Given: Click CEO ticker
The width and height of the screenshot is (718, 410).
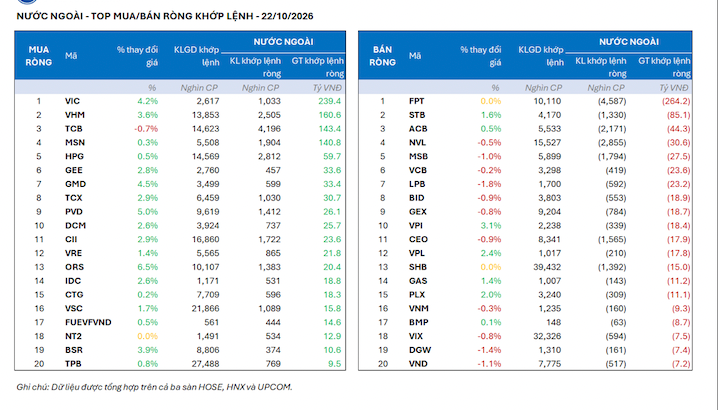Looking at the screenshot, I should pyautogui.click(x=418, y=239).
